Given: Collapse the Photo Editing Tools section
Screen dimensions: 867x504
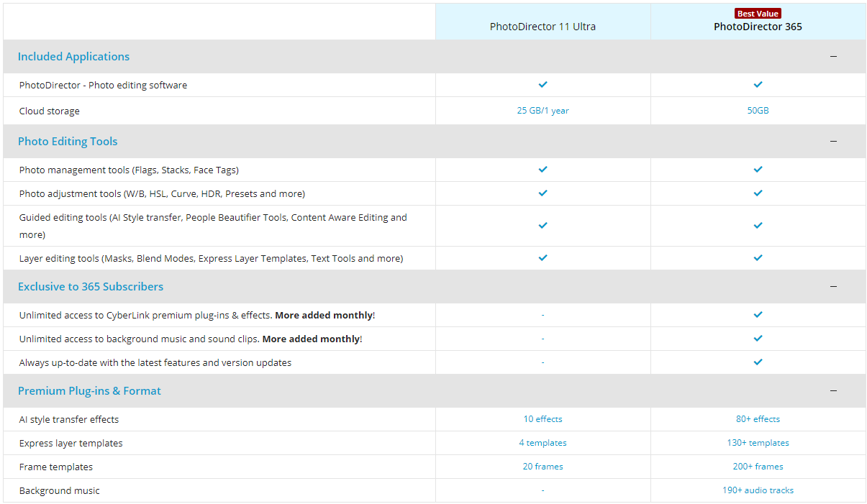Looking at the screenshot, I should click(x=833, y=141).
